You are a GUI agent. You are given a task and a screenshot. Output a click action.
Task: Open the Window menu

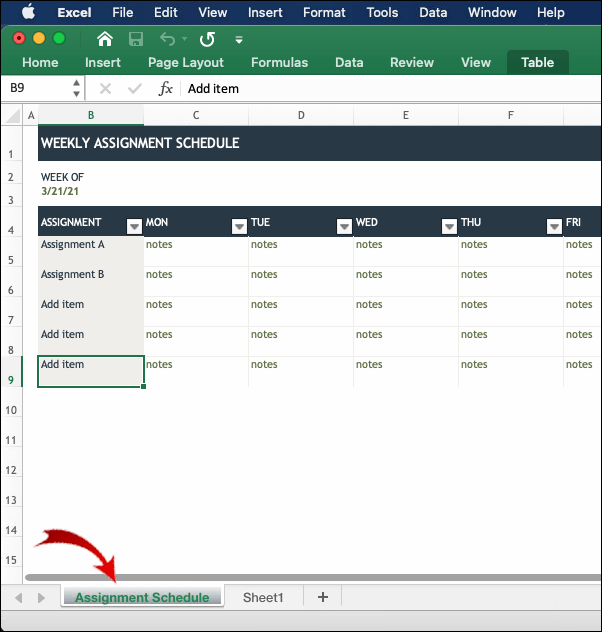492,12
